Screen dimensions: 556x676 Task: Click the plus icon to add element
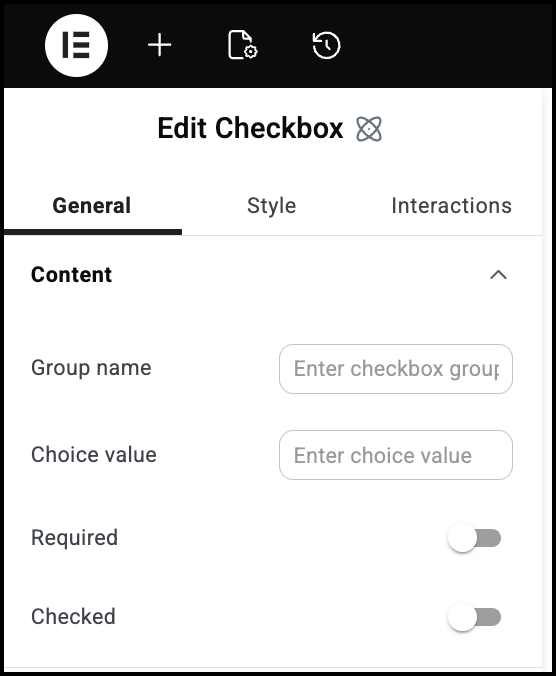tap(159, 45)
